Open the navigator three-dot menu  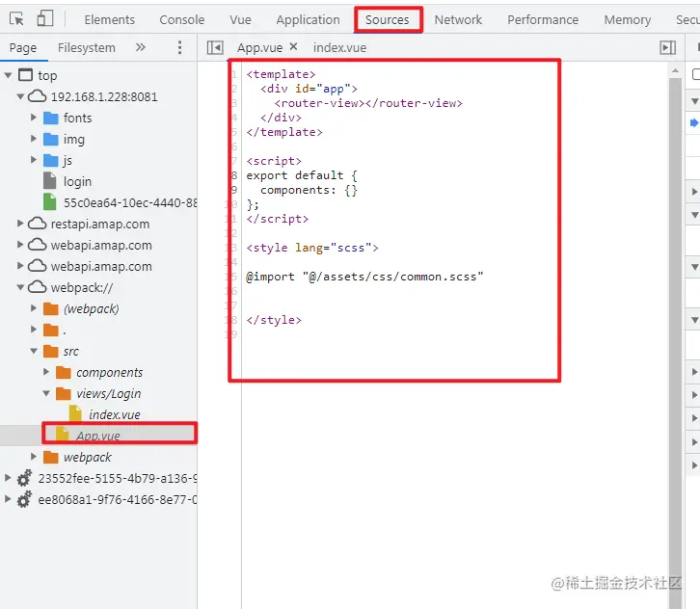point(180,47)
